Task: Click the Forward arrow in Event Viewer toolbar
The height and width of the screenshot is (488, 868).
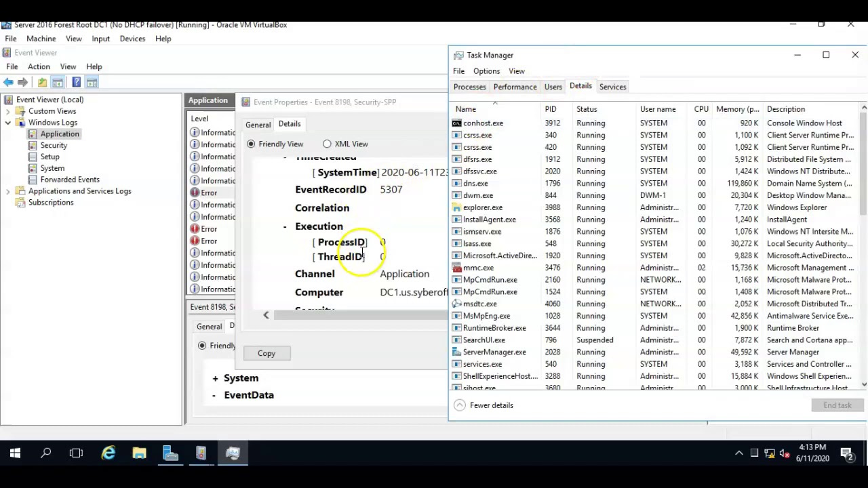Action: point(22,82)
